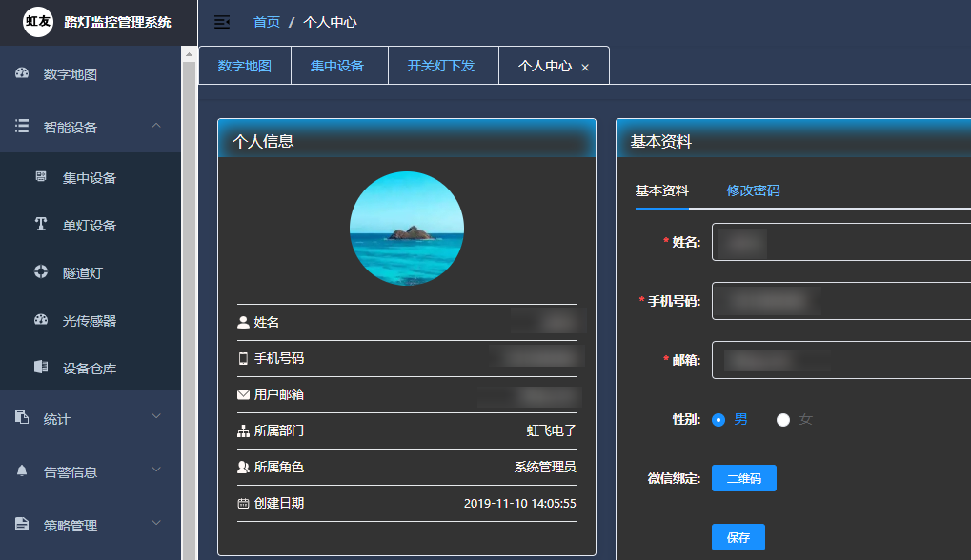
Task: Switch to the 开关灯下发 tab
Action: point(440,67)
